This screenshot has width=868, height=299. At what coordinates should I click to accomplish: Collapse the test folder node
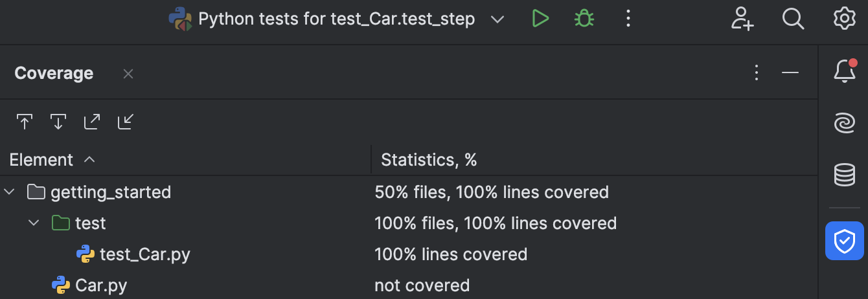click(34, 223)
